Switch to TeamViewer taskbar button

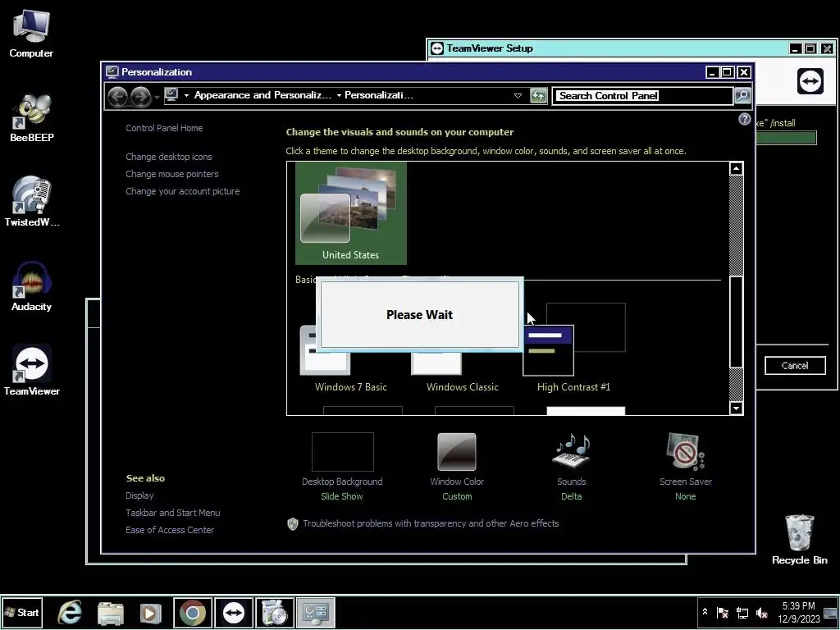click(x=234, y=612)
